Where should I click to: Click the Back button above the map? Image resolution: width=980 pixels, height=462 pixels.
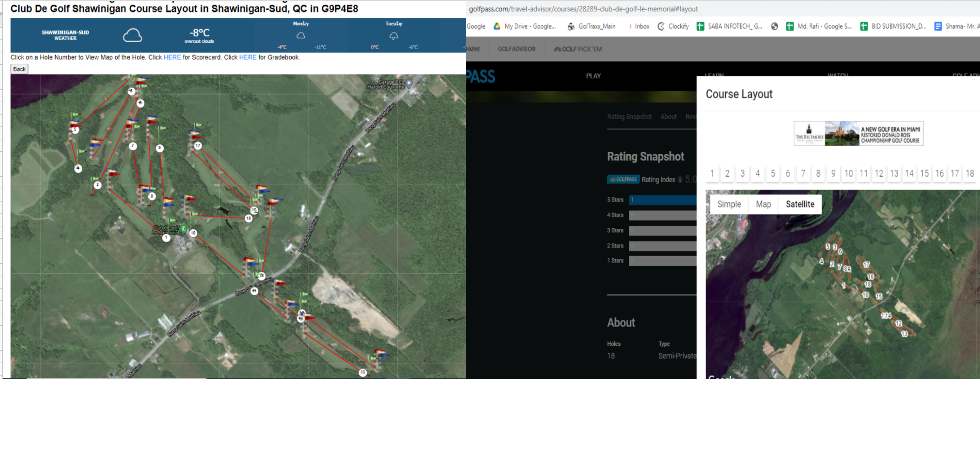coord(19,69)
